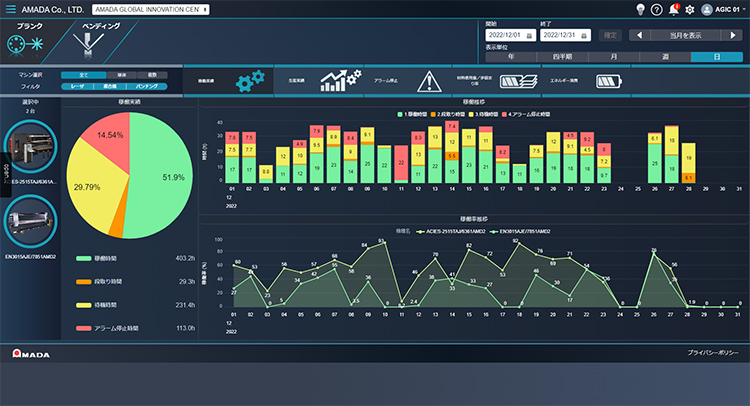Image resolution: width=750 pixels, height=406 pixels.
Task: Click the 当月を表示 button
Action: pos(677,35)
